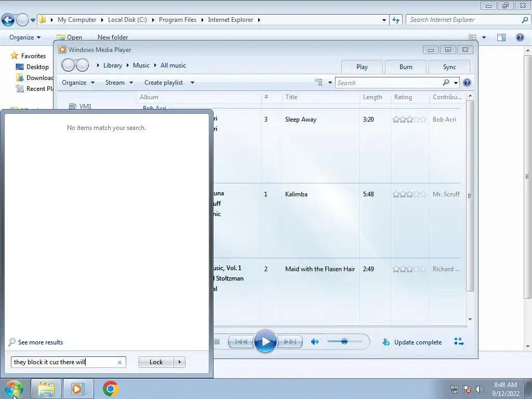
Task: Open Explorer help icon
Action: pyautogui.click(x=520, y=37)
